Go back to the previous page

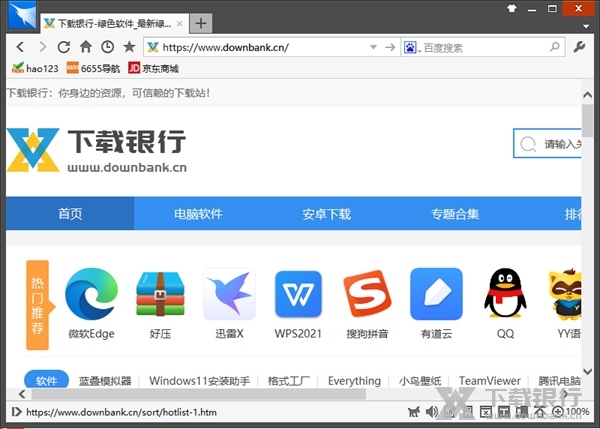coord(20,47)
